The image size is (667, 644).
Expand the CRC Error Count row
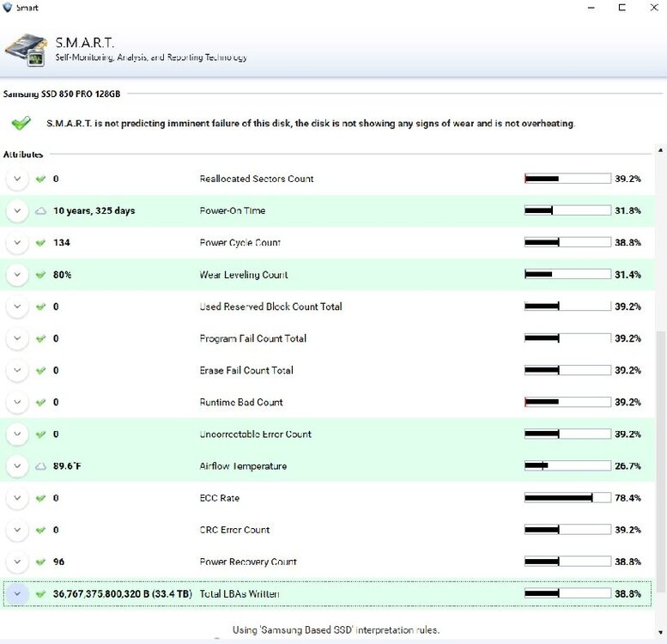pyautogui.click(x=17, y=530)
